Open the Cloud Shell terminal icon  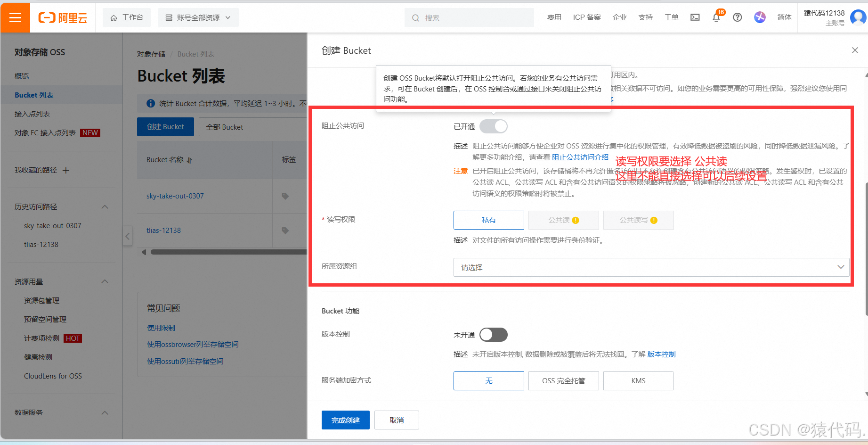click(695, 17)
